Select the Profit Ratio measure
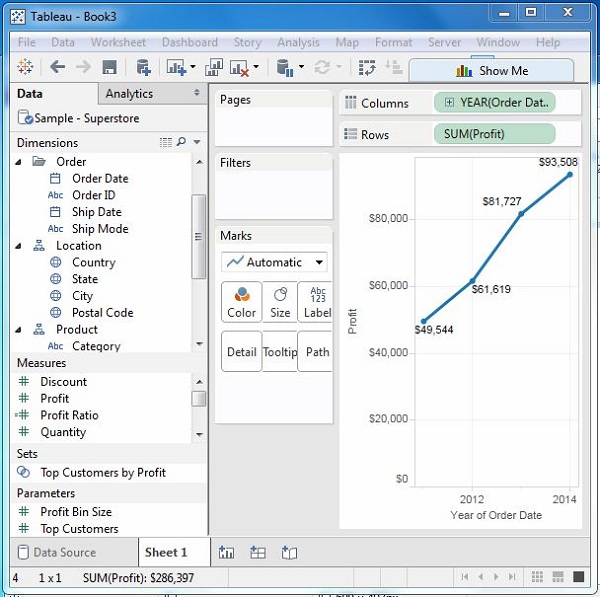The height and width of the screenshot is (597, 600). (69, 415)
